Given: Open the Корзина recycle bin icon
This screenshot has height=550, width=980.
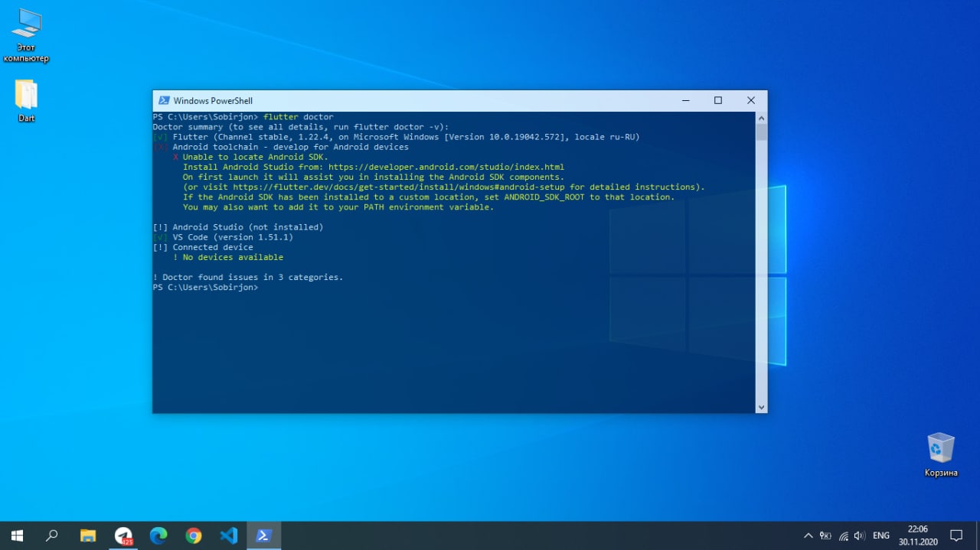Looking at the screenshot, I should click(x=941, y=454).
